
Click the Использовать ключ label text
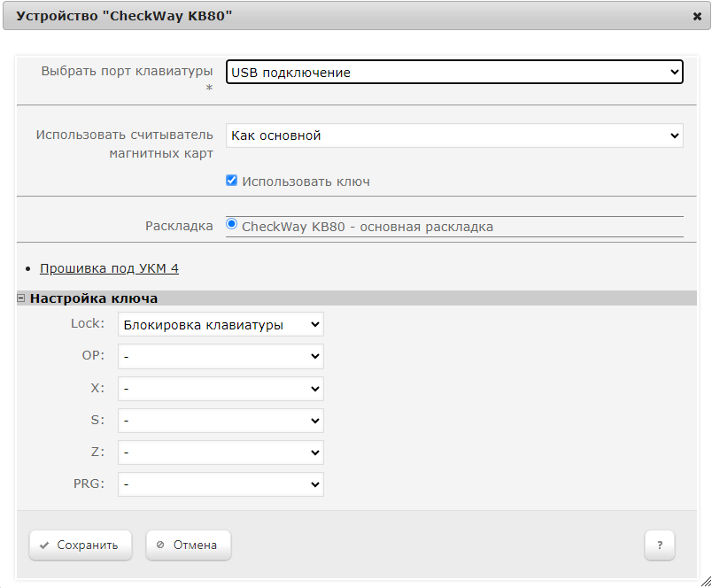click(306, 182)
